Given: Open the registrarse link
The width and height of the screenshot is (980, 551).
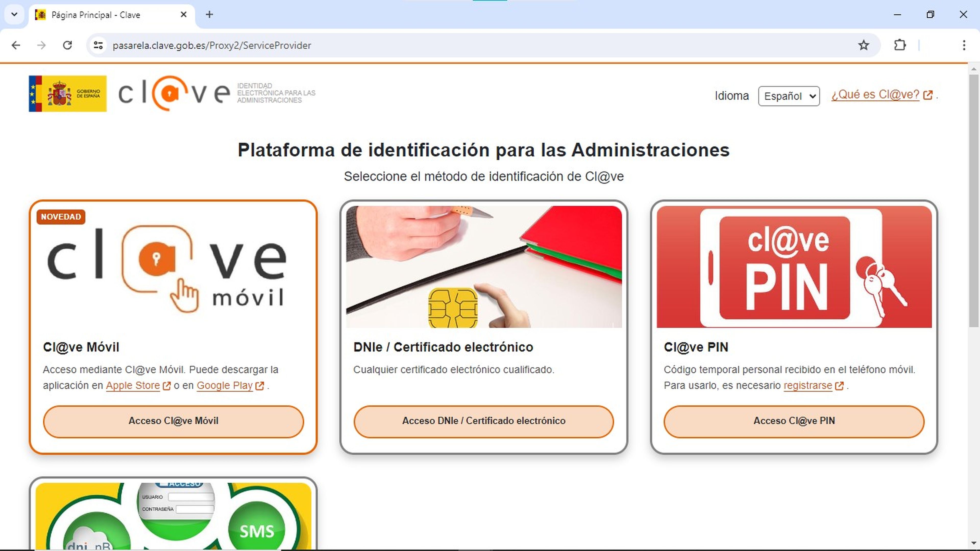Looking at the screenshot, I should tap(808, 385).
